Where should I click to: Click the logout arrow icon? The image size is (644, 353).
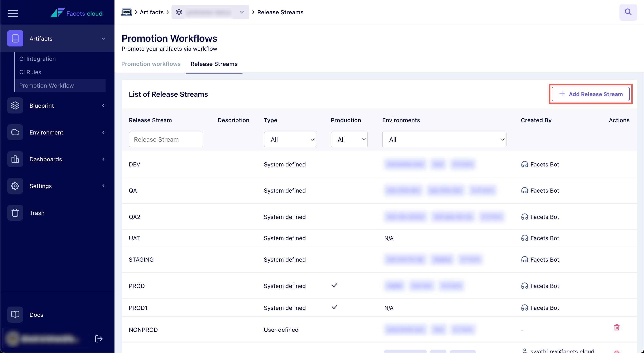coord(99,338)
